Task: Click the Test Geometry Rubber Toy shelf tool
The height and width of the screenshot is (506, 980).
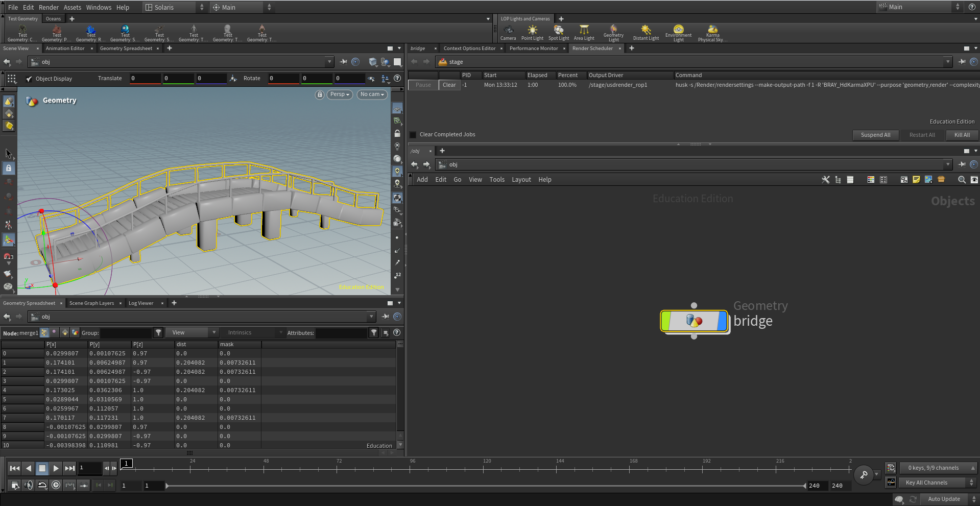Action: (91, 33)
